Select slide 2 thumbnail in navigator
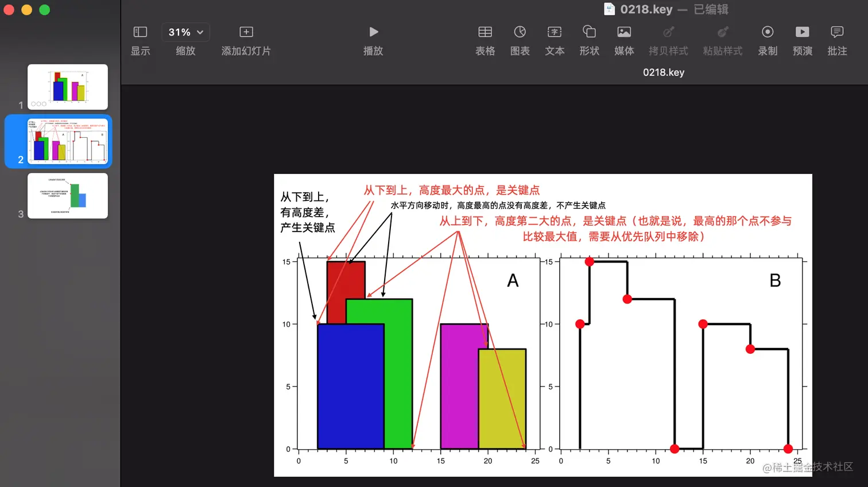 [68, 141]
